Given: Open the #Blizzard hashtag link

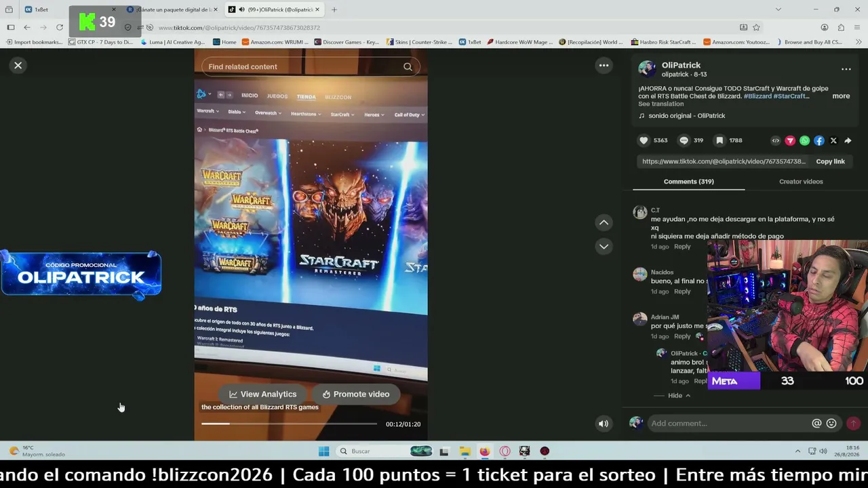Looking at the screenshot, I should point(757,96).
